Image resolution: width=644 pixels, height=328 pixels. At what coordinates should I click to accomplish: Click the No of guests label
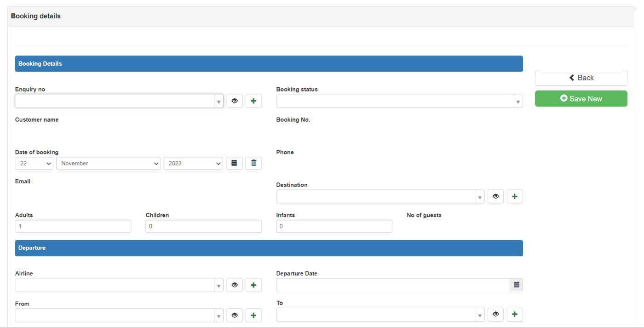[x=424, y=215]
